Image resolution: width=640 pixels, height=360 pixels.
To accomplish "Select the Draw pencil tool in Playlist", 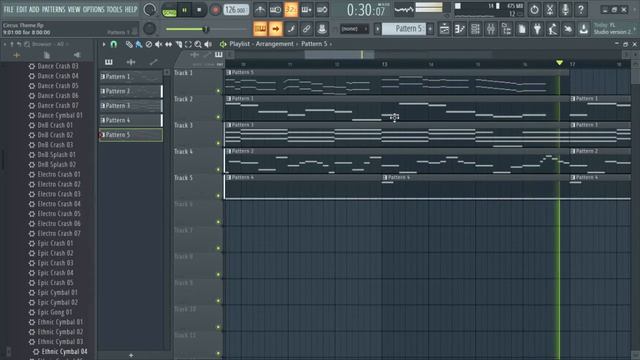I will (x=129, y=44).
